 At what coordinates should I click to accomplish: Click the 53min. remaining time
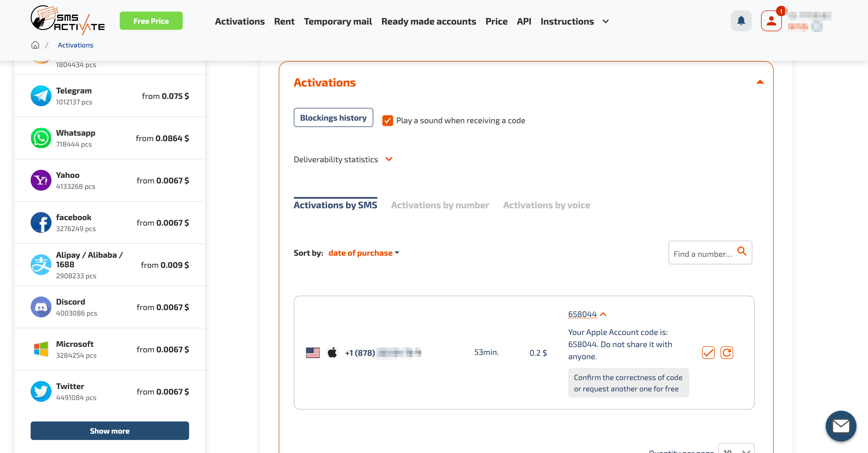pos(486,352)
